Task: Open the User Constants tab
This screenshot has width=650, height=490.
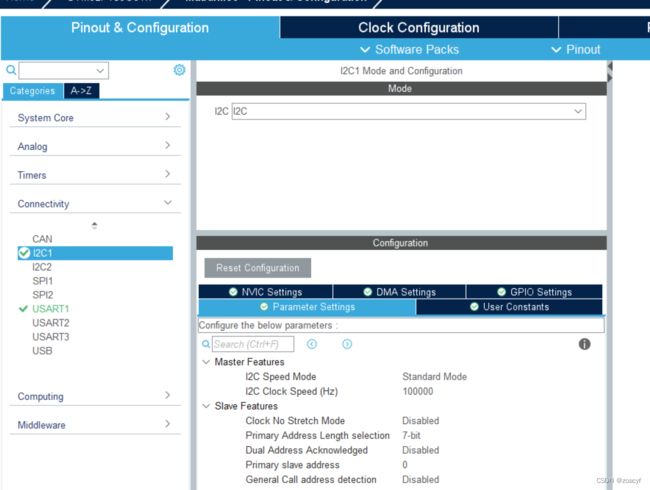Action: [x=509, y=307]
